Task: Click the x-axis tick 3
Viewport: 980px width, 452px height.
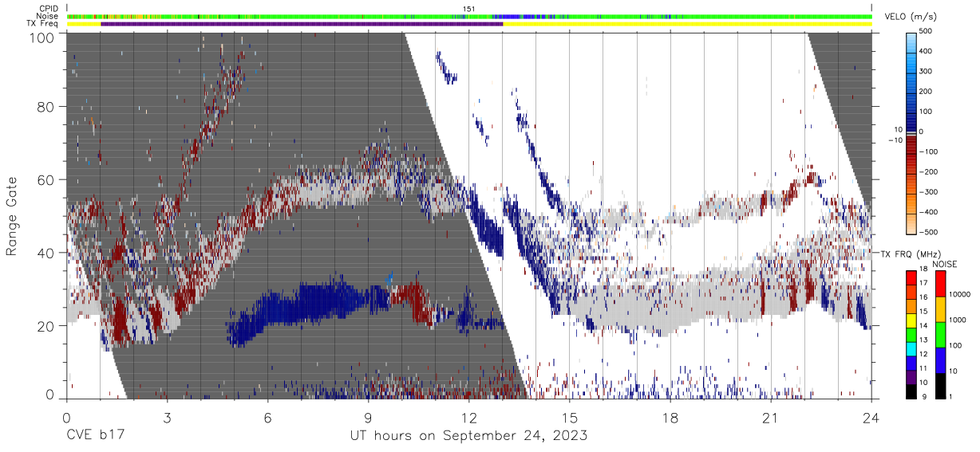Action: [167, 418]
